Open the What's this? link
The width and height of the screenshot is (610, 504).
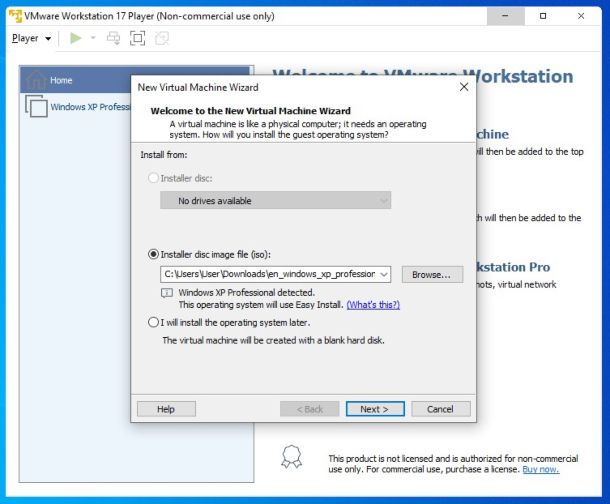point(373,304)
